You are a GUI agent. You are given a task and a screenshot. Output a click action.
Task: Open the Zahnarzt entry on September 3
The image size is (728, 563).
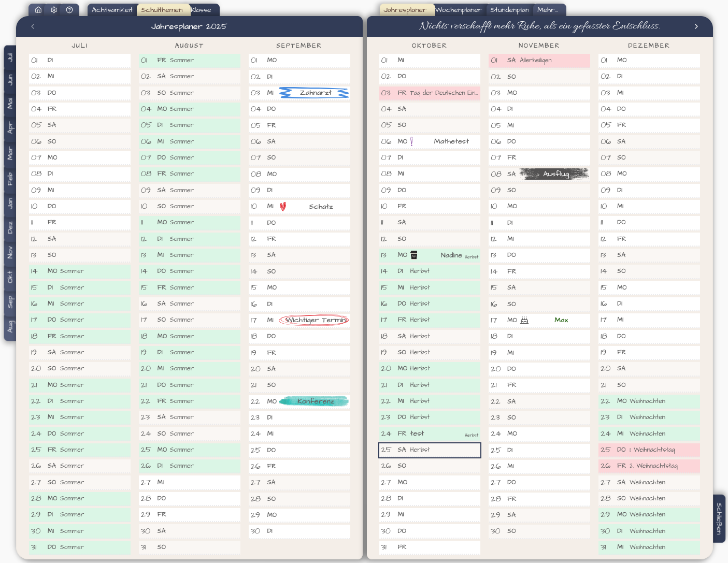[x=315, y=93]
